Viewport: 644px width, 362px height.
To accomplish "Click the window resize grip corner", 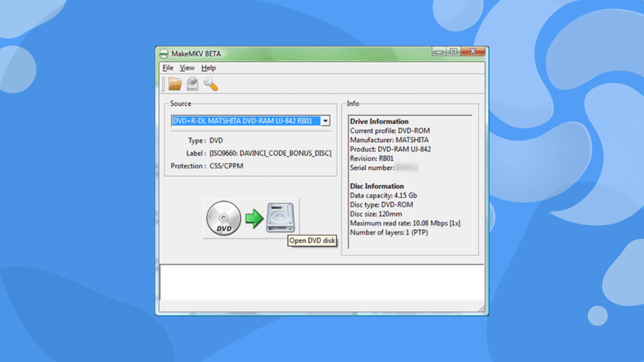I will click(481, 308).
